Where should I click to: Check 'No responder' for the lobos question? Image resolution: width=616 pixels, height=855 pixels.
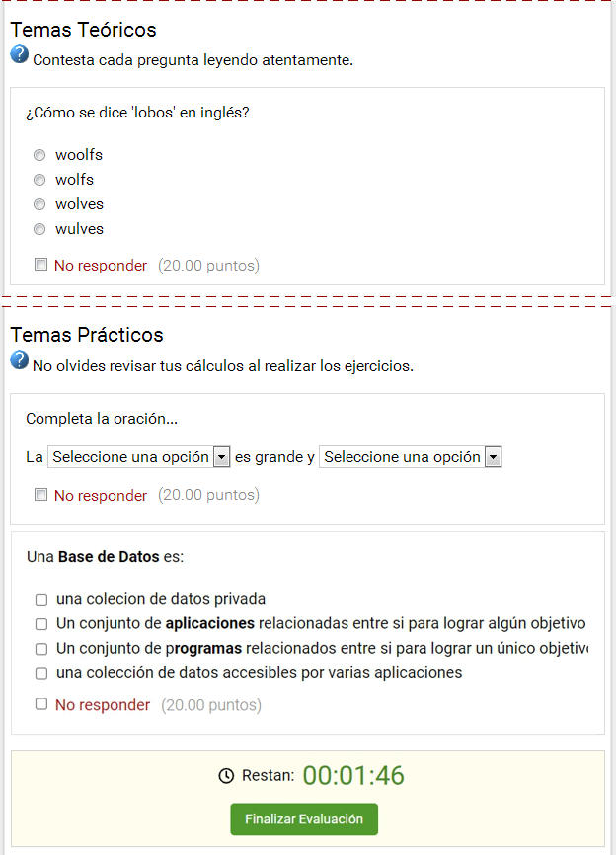point(40,265)
